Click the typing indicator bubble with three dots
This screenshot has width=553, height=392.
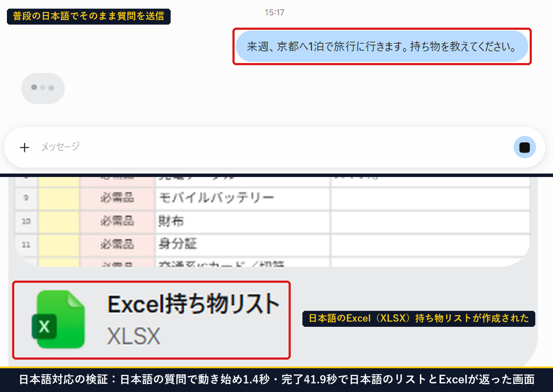43,88
